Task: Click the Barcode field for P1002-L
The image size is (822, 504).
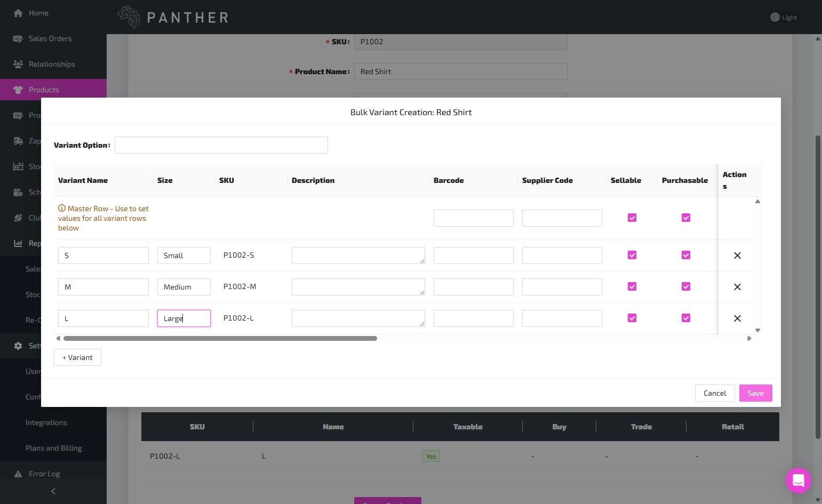Action: (x=474, y=318)
